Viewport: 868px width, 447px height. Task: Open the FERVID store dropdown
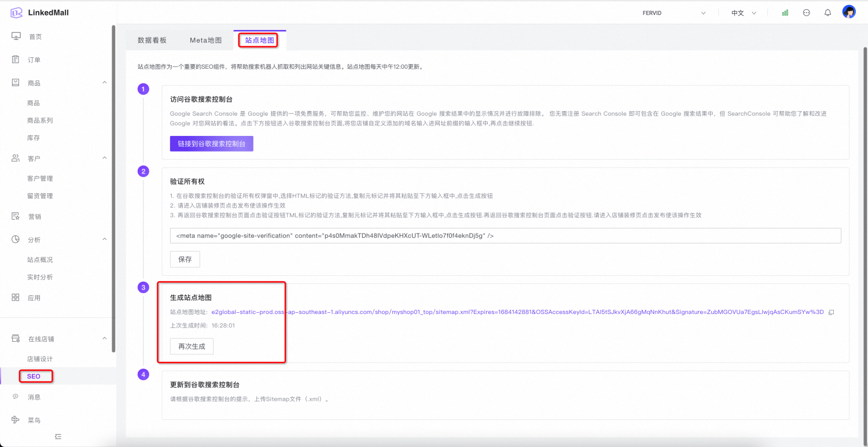pyautogui.click(x=674, y=13)
